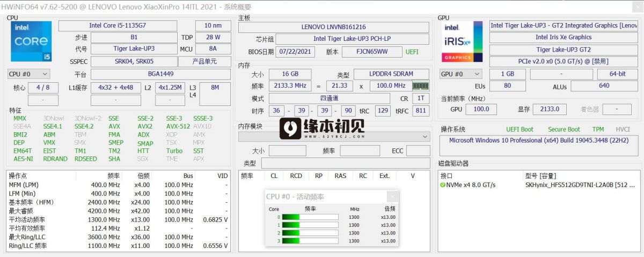Image resolution: width=644 pixels, height=257 pixels.
Task: Click the 四通道 memory mode field
Action: coord(329,99)
